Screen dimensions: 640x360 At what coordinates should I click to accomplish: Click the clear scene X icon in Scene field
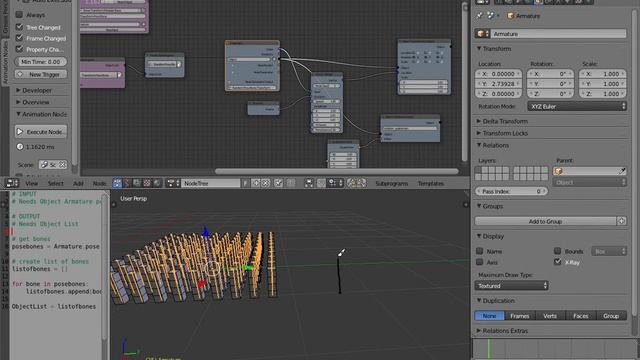62,164
